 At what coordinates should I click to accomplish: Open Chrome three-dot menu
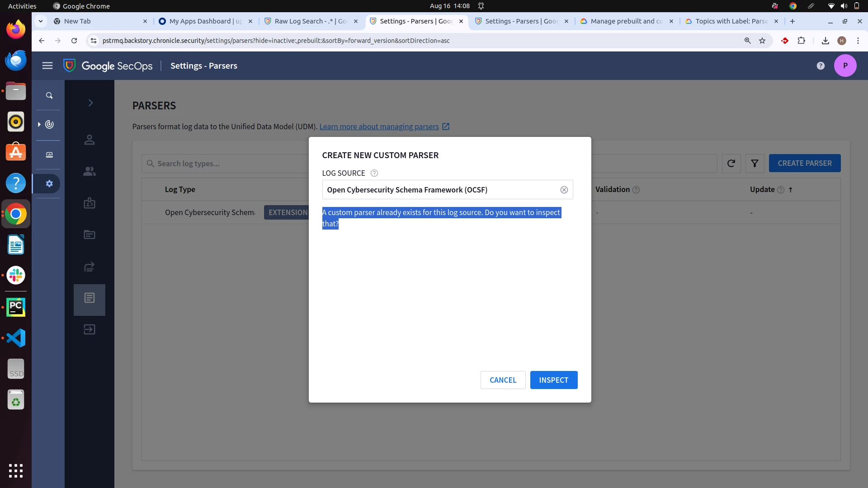858,41
